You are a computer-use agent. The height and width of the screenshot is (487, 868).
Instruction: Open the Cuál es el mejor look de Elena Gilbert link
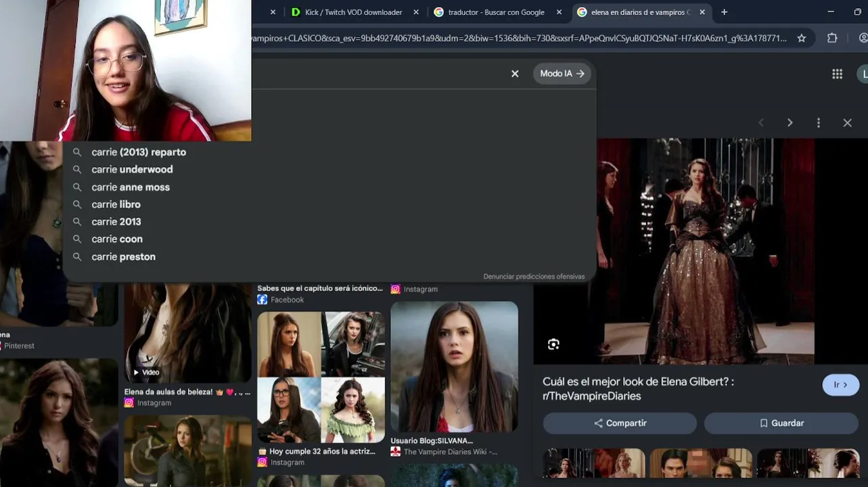638,389
